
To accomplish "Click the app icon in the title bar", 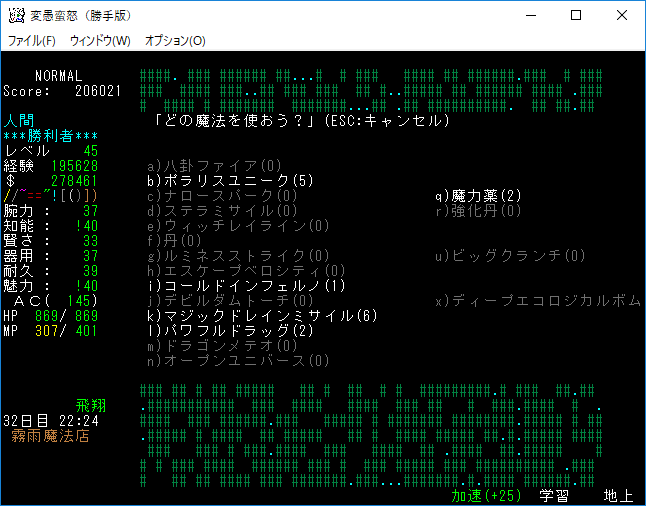I will (x=16, y=15).
